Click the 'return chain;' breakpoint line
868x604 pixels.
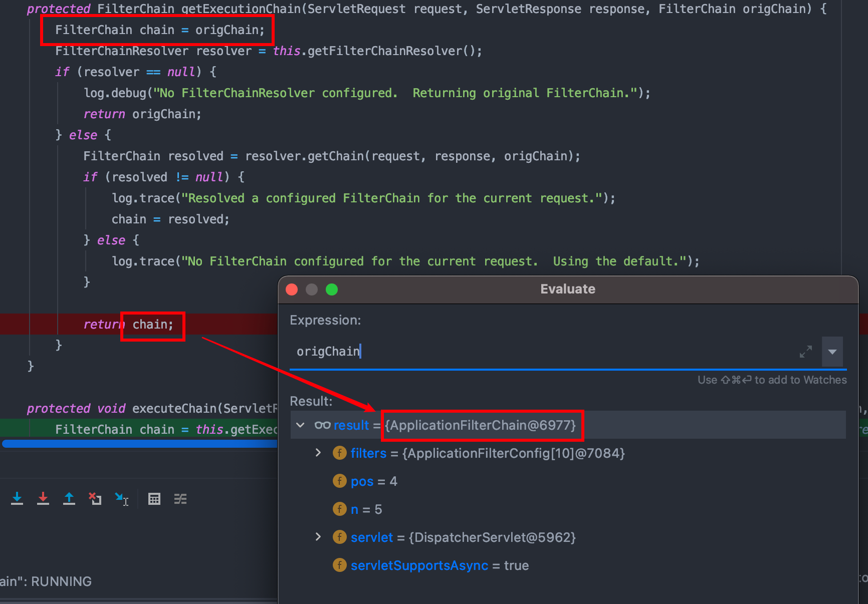point(153,325)
